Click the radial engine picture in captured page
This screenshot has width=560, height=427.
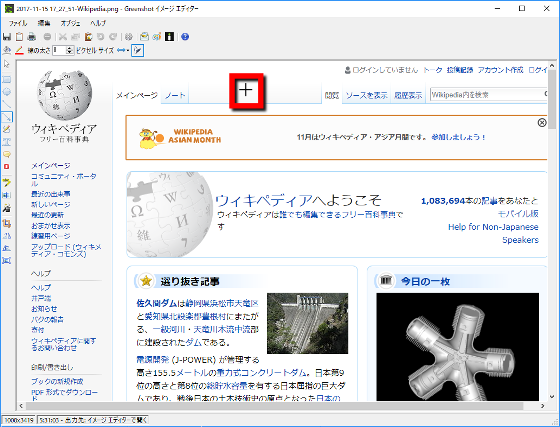click(458, 347)
